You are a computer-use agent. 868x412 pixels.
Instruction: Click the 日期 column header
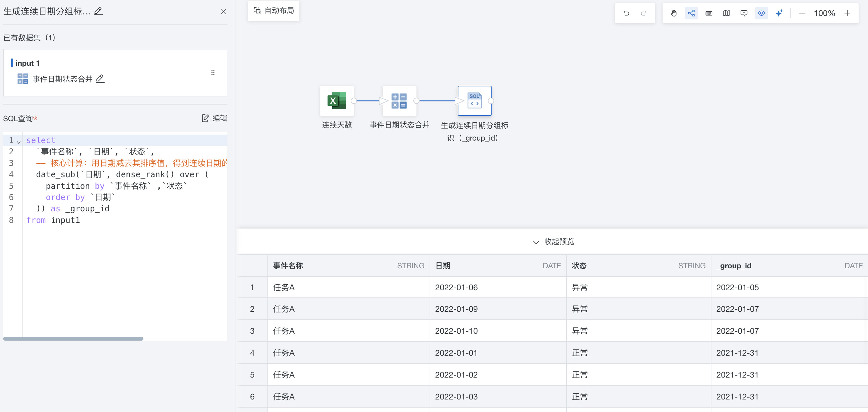[x=498, y=265]
